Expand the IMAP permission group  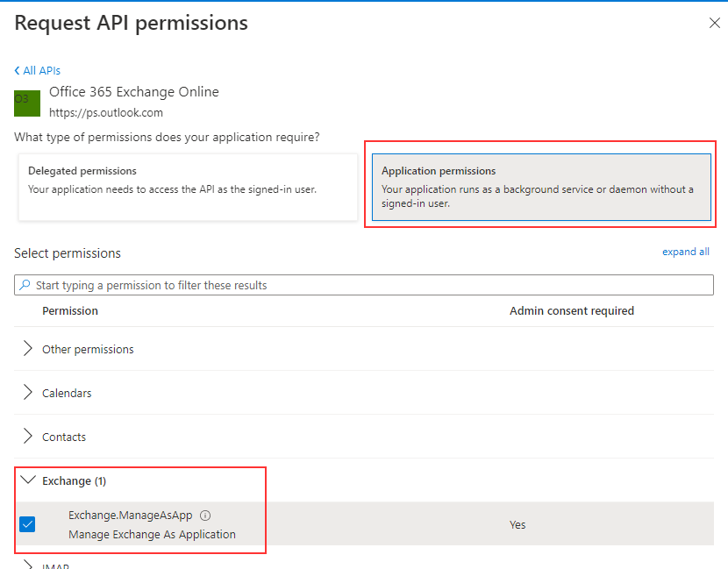coord(28,565)
